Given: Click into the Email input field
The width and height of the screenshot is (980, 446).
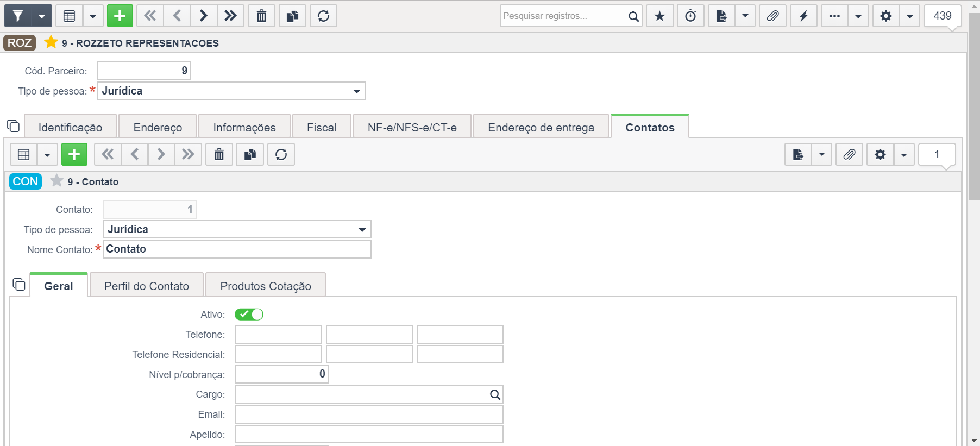Looking at the screenshot, I should tap(369, 414).
